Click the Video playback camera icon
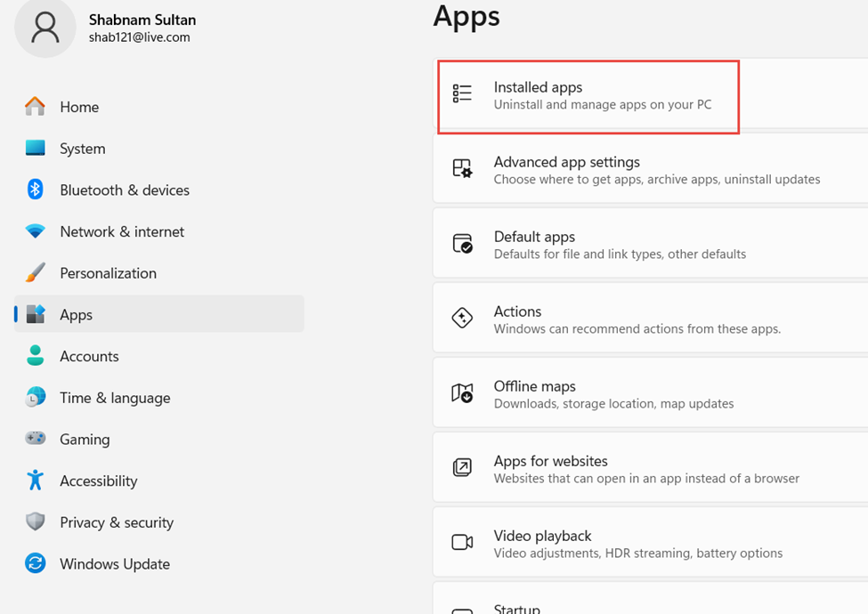 click(462, 542)
